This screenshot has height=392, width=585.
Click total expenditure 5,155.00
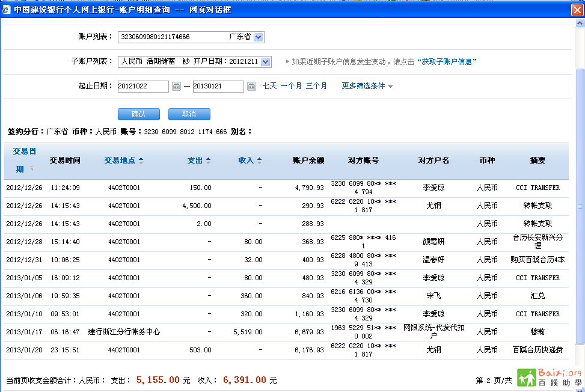pos(158,380)
